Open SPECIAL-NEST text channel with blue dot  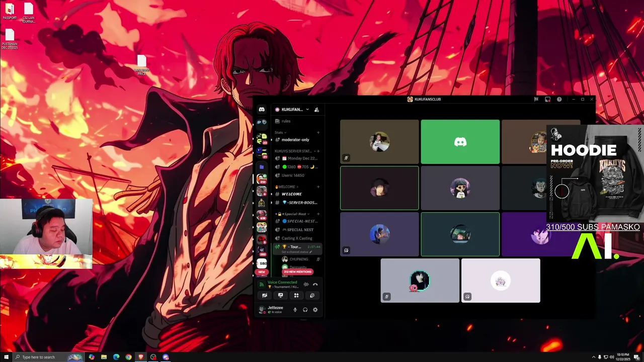297,221
